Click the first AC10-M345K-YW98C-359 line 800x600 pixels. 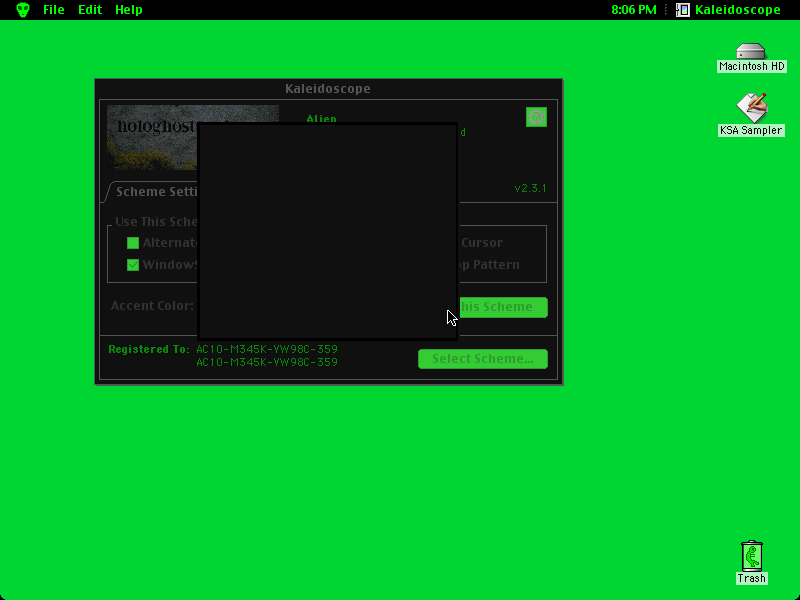point(267,349)
